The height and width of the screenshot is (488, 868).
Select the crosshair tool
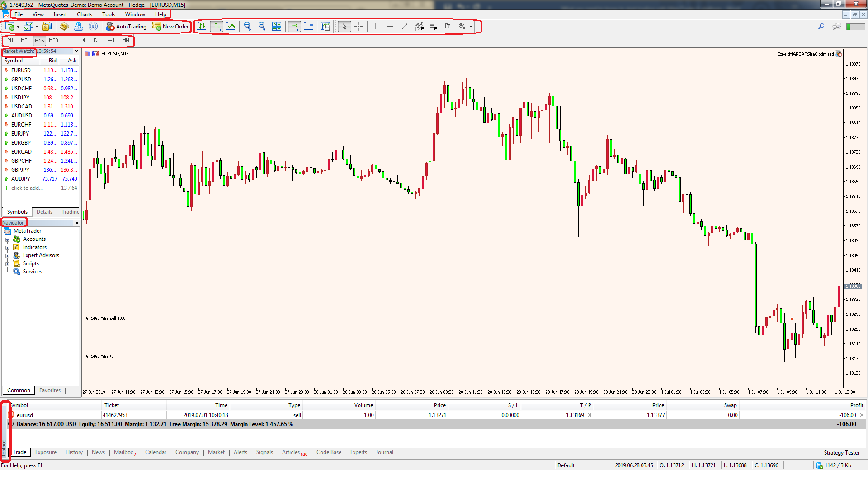[x=359, y=27]
